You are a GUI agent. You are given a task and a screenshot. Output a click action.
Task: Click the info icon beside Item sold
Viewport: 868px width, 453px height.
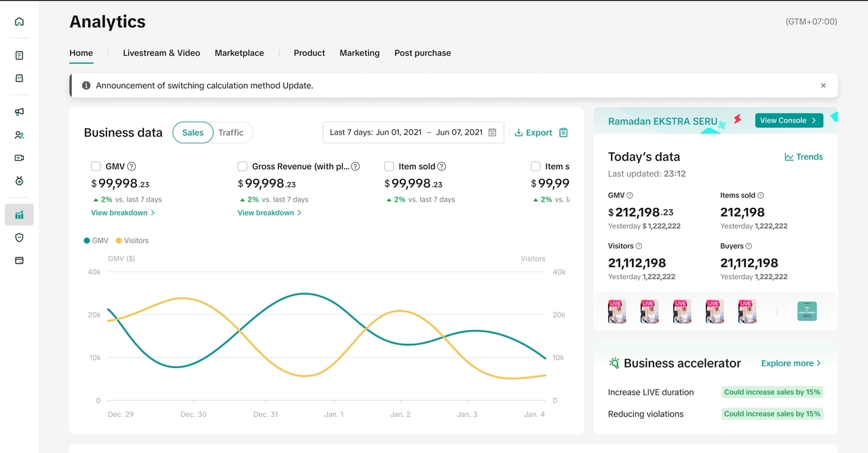pyautogui.click(x=442, y=166)
